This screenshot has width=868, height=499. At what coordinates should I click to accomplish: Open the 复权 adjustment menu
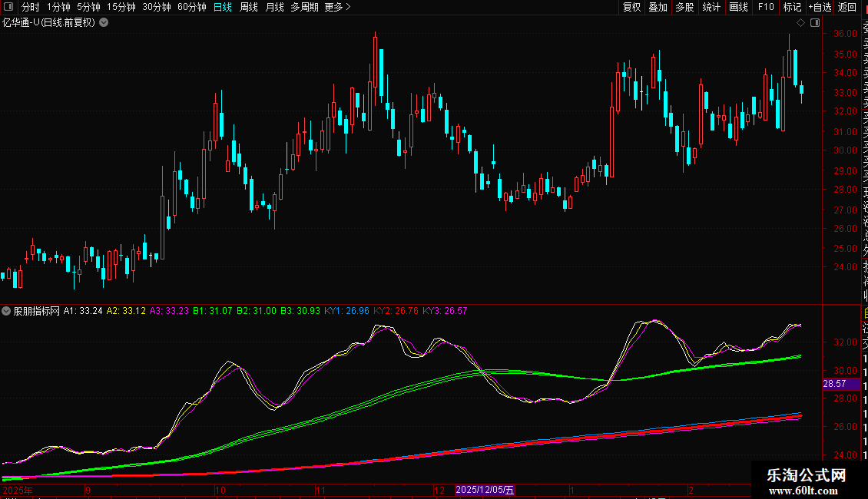pos(631,8)
